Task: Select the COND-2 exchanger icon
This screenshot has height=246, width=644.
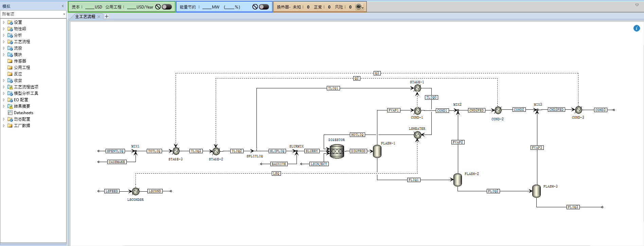Action: click(x=498, y=110)
